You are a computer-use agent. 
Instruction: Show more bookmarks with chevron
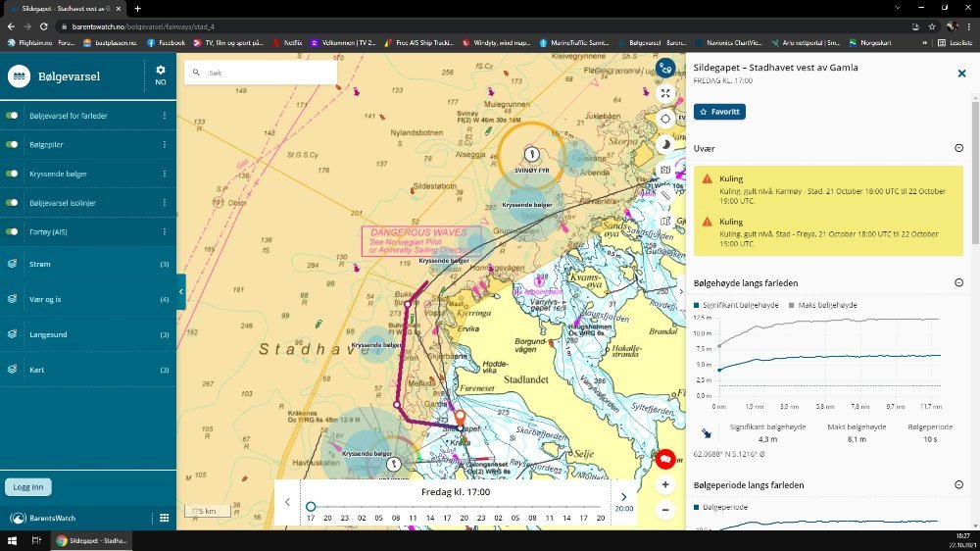[x=924, y=42]
